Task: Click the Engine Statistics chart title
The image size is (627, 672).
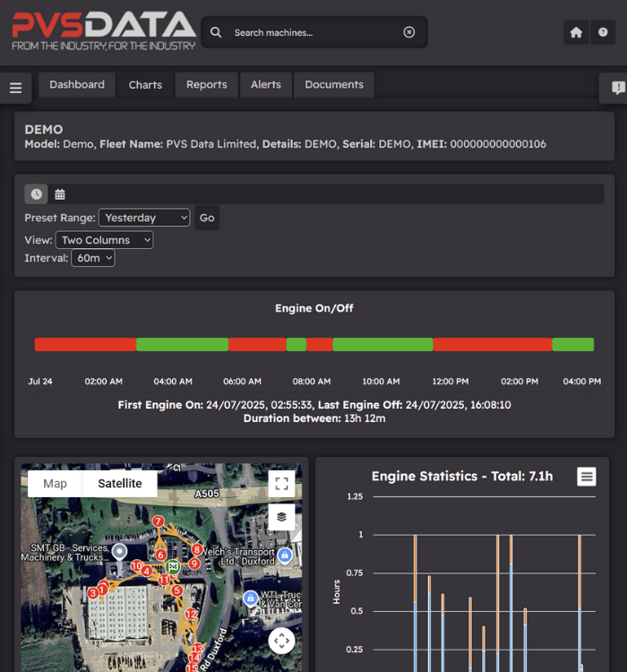Action: tap(462, 477)
